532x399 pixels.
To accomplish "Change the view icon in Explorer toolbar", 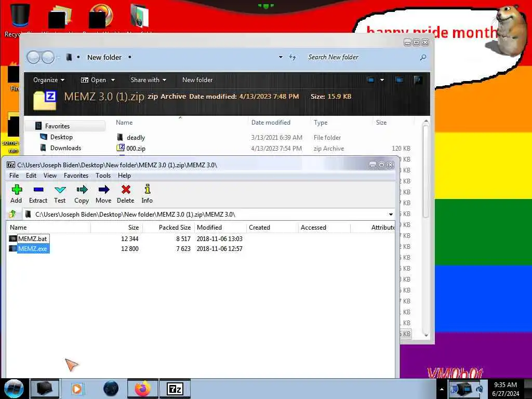I will coord(370,80).
